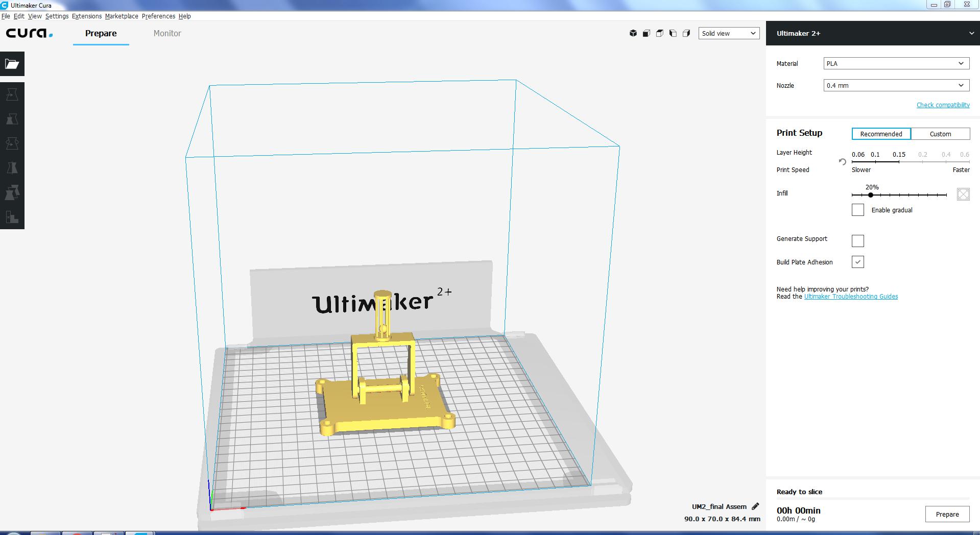Open the Preferences menu
Screen dimensions: 980x535
click(x=158, y=16)
